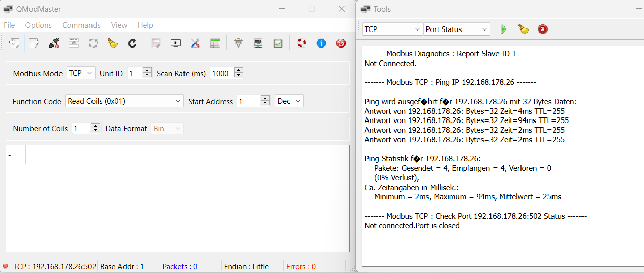Viewport: 644px width, 273px height.
Task: Click the table grid toolbar icon
Action: (x=215, y=43)
